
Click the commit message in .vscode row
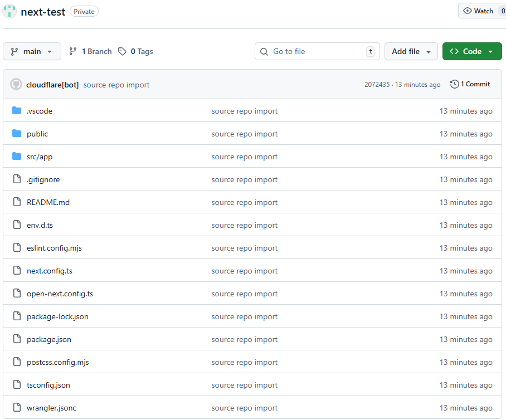(244, 111)
